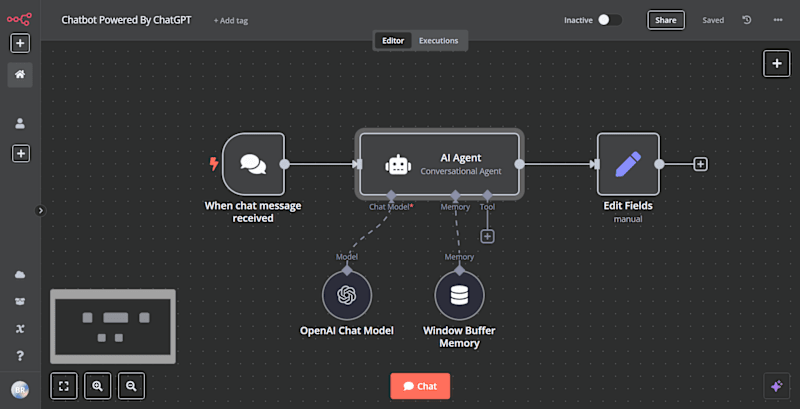
Task: Switch to the Editor tab
Action: pyautogui.click(x=393, y=41)
